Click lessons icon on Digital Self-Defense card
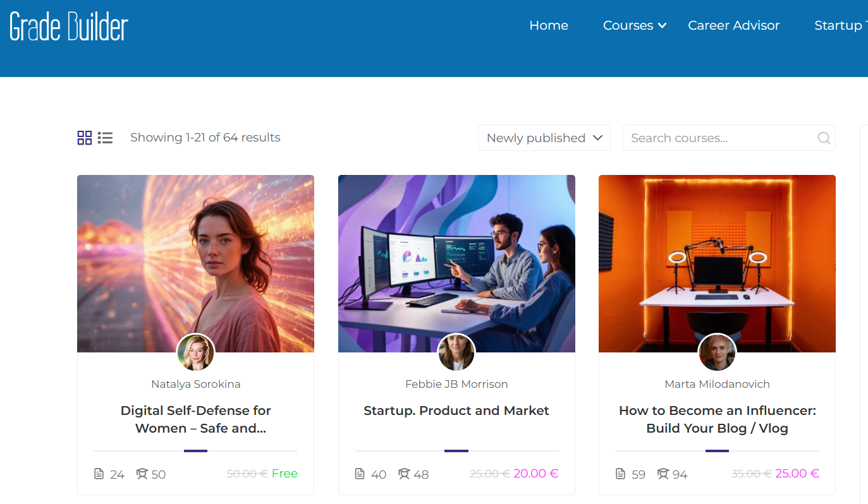This screenshot has width=868, height=504. pos(99,474)
